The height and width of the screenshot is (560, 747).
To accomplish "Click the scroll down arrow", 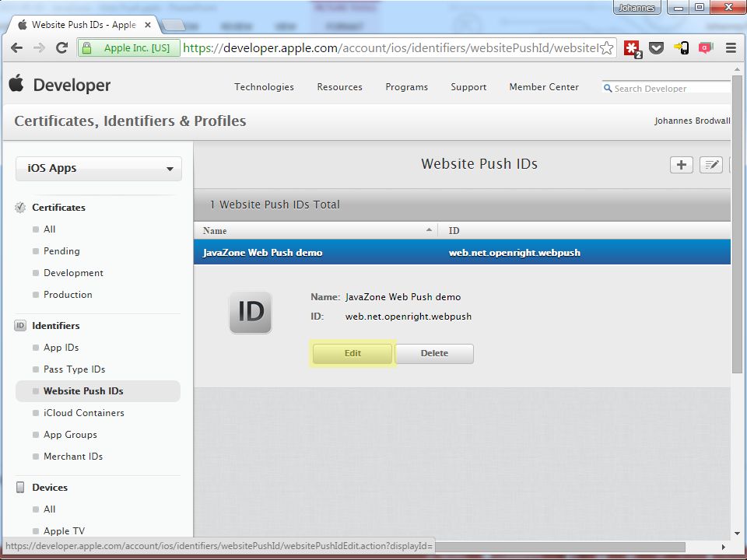I will (738, 534).
